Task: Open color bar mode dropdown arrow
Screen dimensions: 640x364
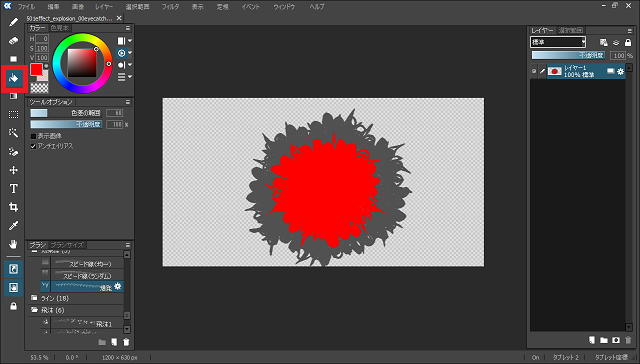Action: coord(130,41)
